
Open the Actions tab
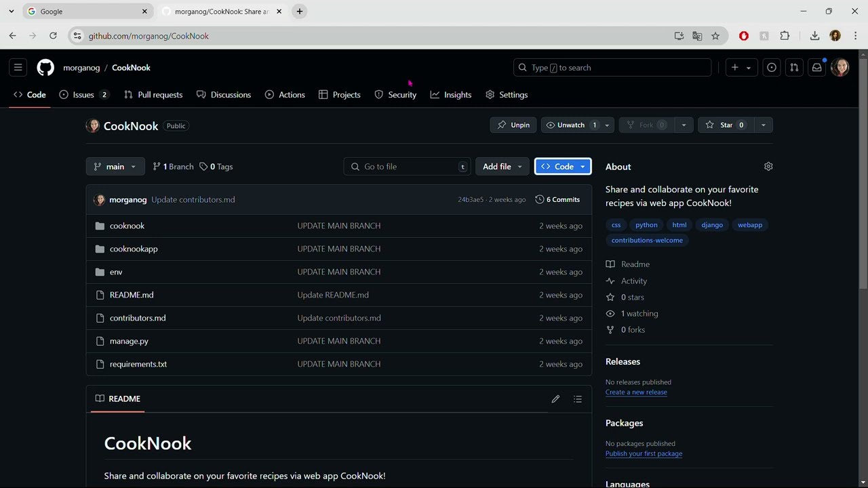pos(285,95)
